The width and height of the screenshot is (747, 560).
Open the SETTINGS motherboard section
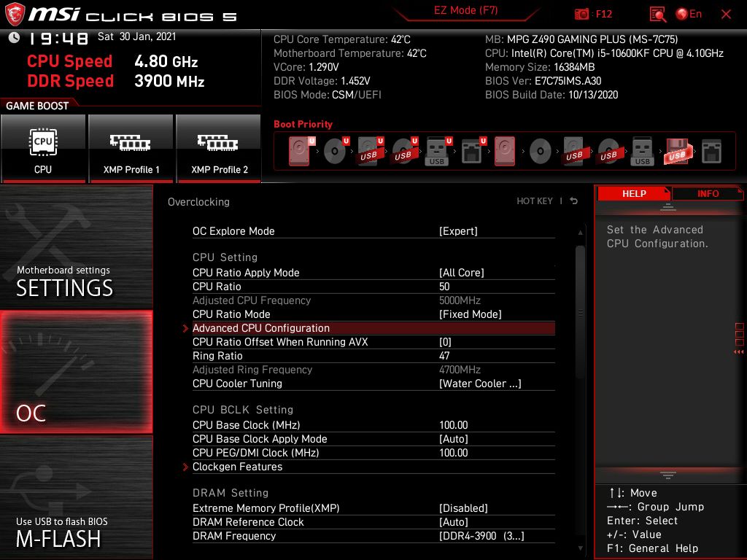[x=76, y=247]
